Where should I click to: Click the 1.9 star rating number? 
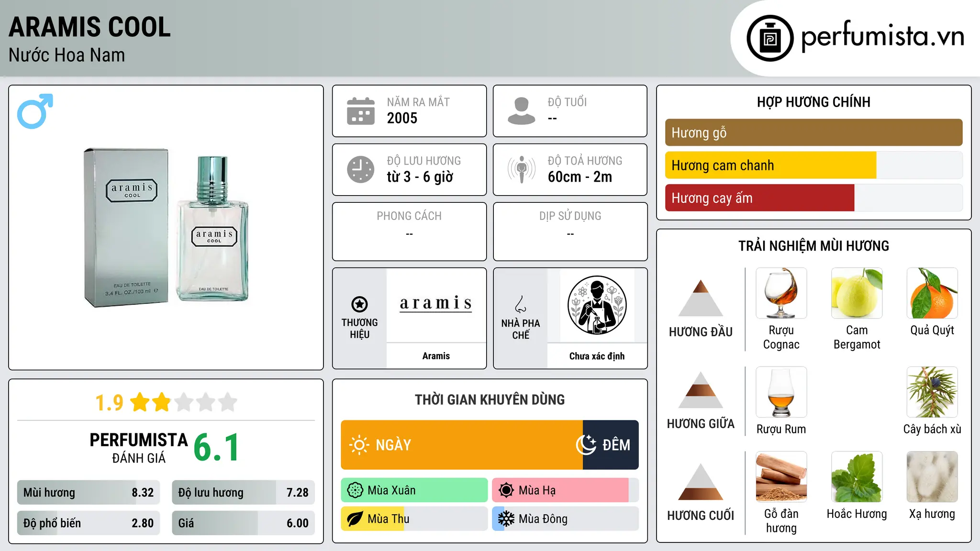tap(109, 403)
